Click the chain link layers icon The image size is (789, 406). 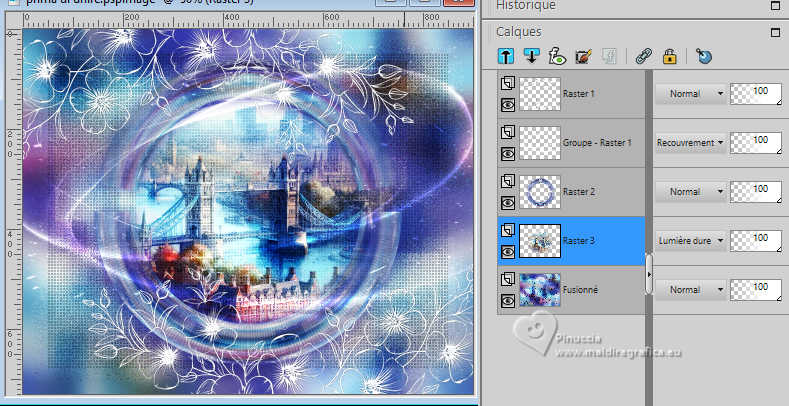pyautogui.click(x=644, y=56)
